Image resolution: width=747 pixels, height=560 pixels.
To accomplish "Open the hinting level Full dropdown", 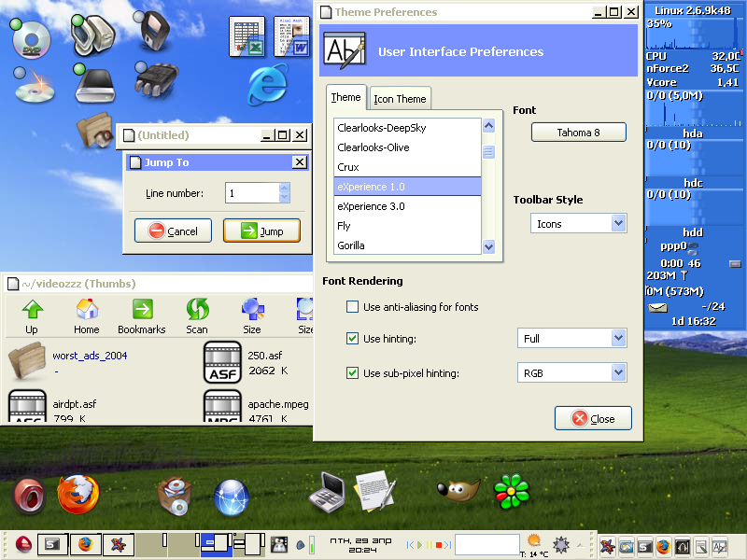I will pos(571,338).
